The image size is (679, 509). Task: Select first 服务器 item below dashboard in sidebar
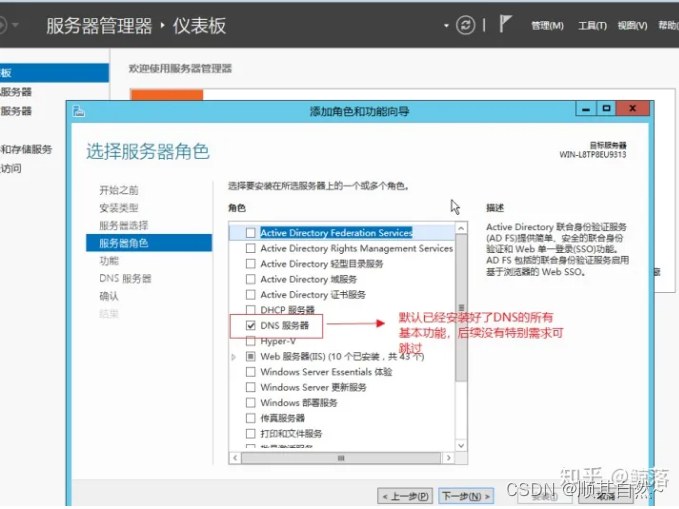(x=16, y=92)
